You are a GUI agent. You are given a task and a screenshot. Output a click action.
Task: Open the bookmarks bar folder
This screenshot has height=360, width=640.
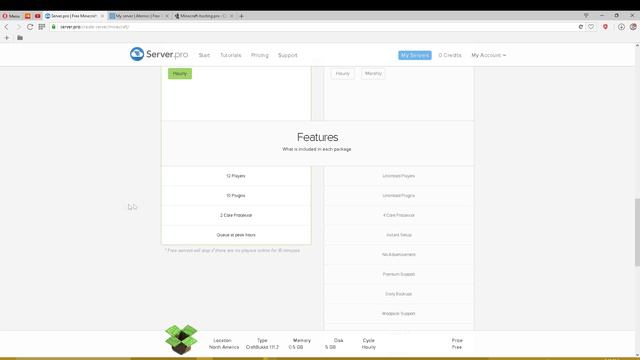pyautogui.click(x=20, y=38)
